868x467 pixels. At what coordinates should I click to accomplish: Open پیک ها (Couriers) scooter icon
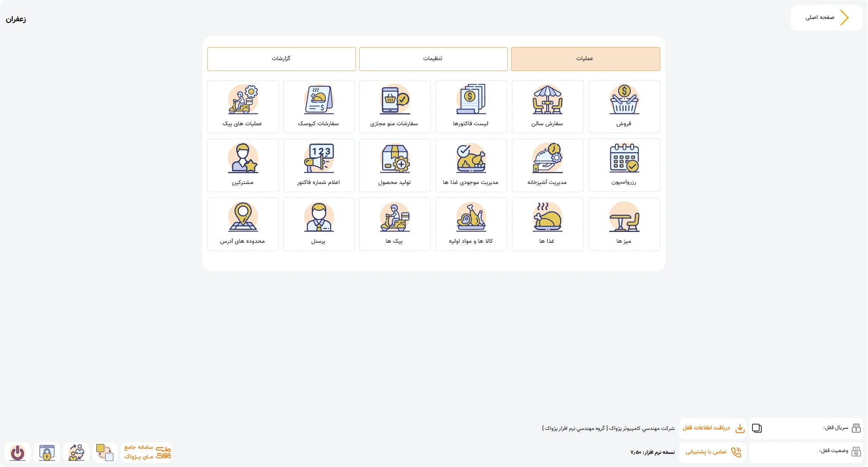coord(394,224)
